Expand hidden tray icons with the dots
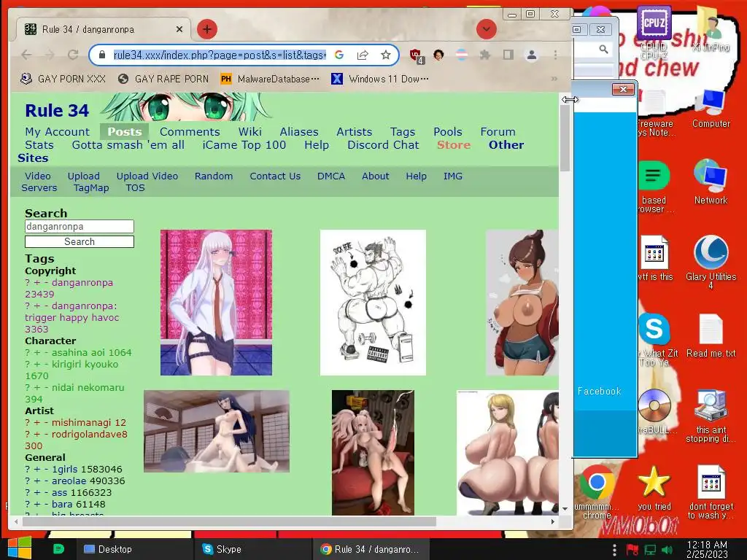Screen dimensions: 747x560 click(614, 550)
